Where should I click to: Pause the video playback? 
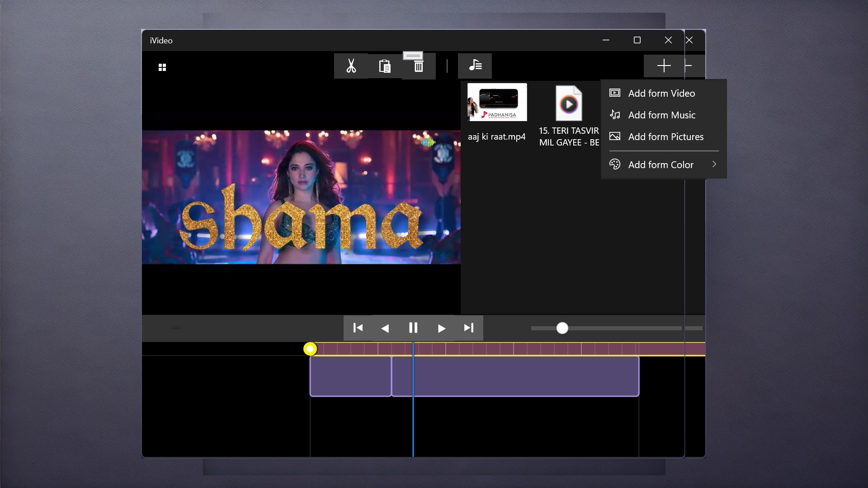[413, 328]
